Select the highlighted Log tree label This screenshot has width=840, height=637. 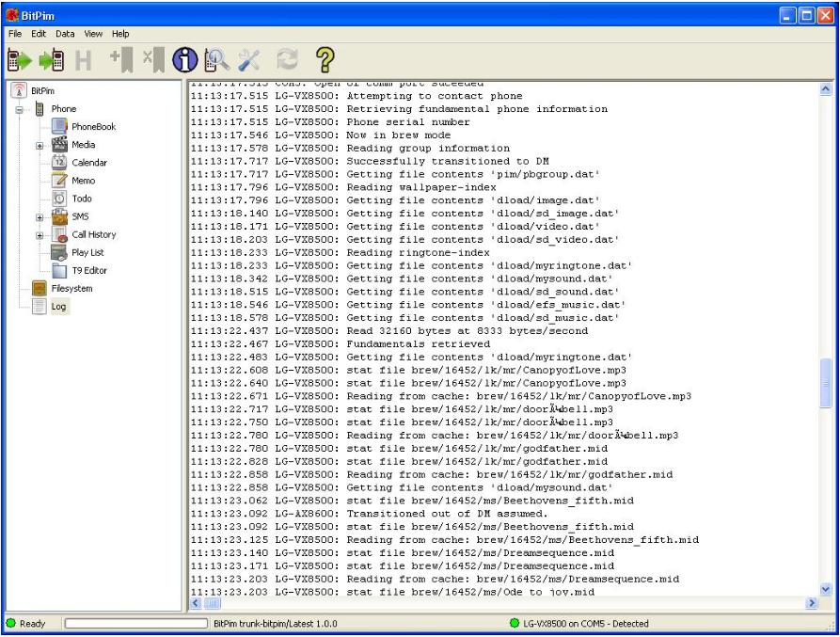59,307
